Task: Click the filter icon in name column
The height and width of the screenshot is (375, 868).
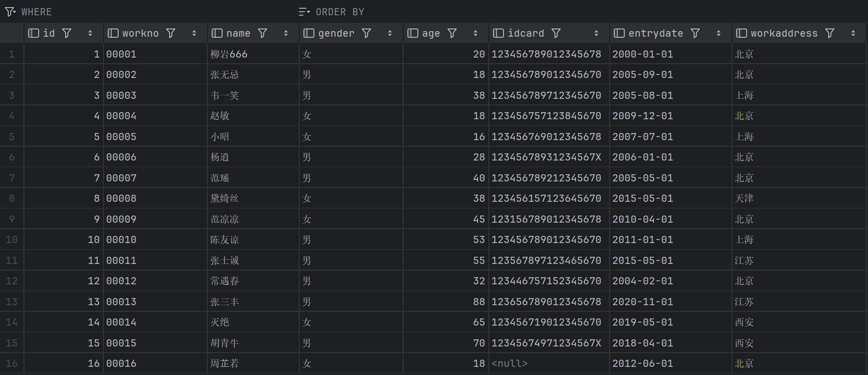Action: [262, 33]
